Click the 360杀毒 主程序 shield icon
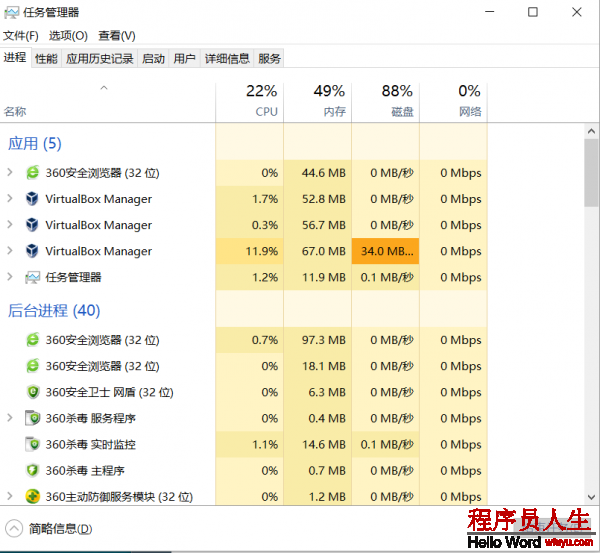 point(33,470)
